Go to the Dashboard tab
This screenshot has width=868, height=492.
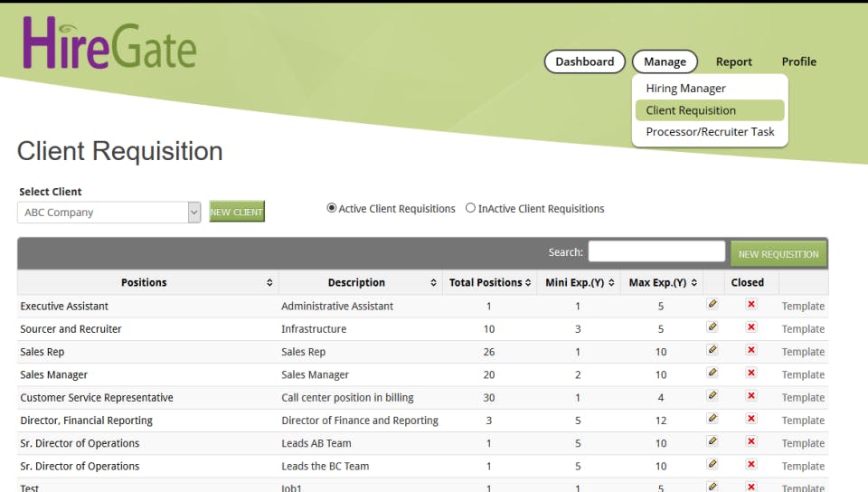click(584, 61)
